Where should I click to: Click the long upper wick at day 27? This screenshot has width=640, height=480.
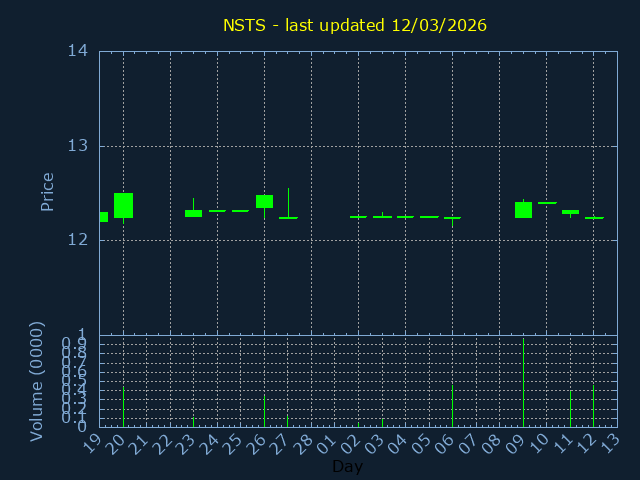tap(288, 201)
